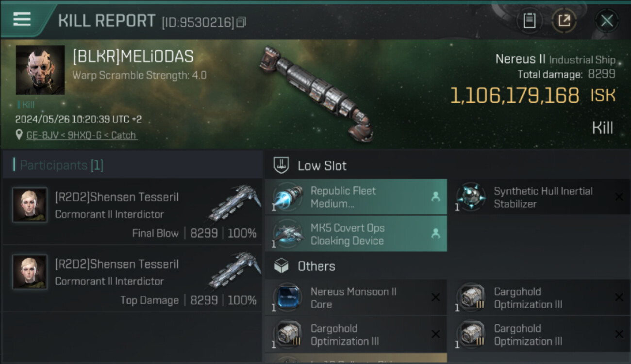Click the Synthetic Hull Inertial Stabilizer icon
The width and height of the screenshot is (631, 364).
click(x=471, y=197)
